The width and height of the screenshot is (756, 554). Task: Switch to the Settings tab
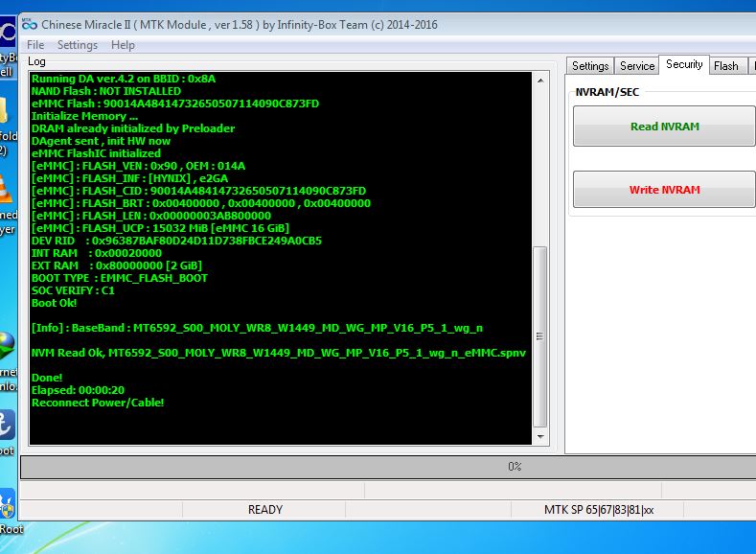point(590,66)
